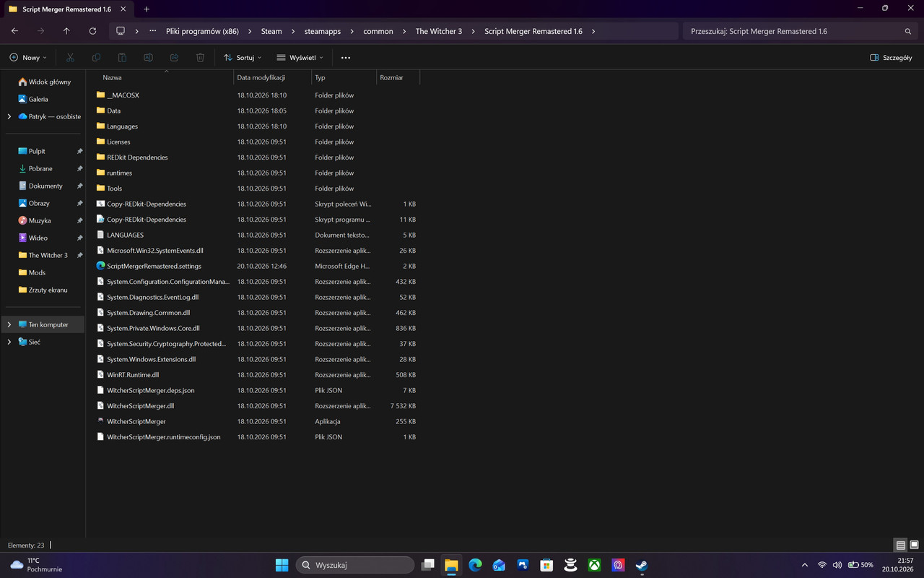Open Xbox app from the taskbar
The image size is (924, 578).
[594, 565]
